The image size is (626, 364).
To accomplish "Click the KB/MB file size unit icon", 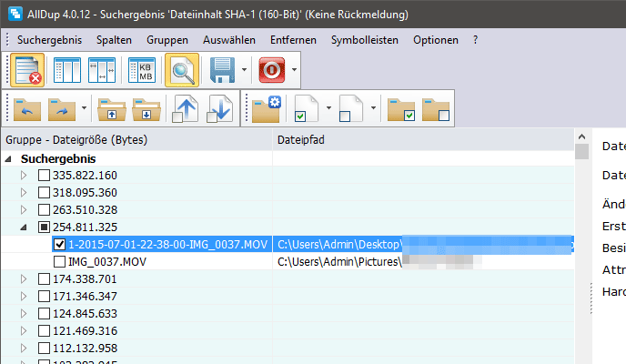I will (x=142, y=70).
